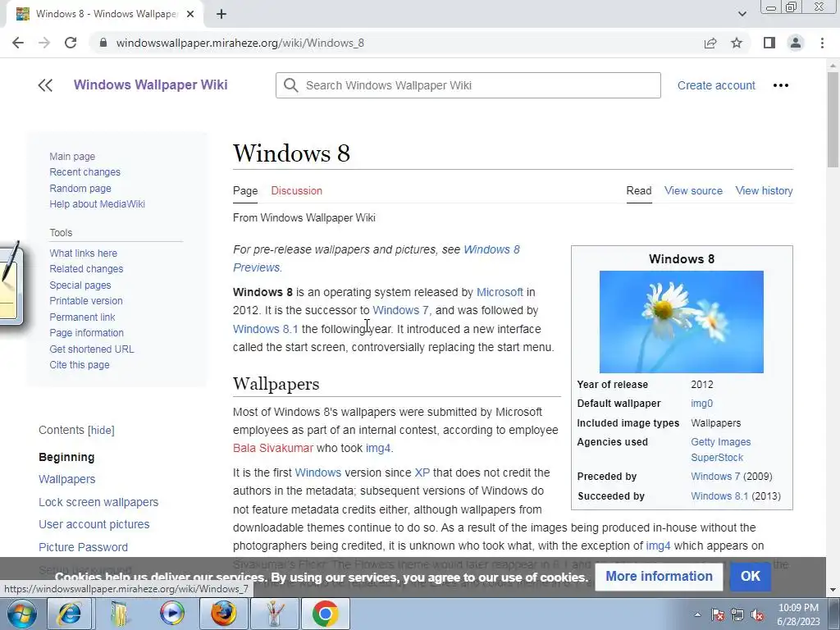Jump to Wallpapers section in contents
This screenshot has height=630, width=840.
tap(67, 479)
